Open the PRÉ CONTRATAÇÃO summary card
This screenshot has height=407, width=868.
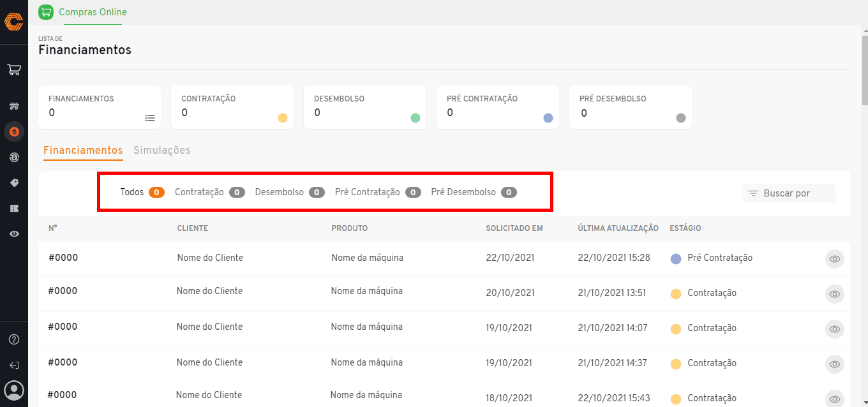click(498, 107)
